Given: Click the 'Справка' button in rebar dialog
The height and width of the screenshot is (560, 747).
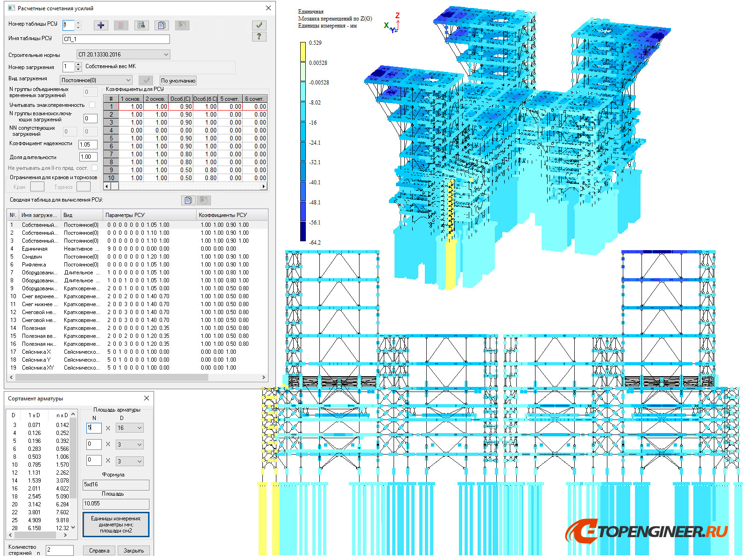Looking at the screenshot, I should 99,551.
